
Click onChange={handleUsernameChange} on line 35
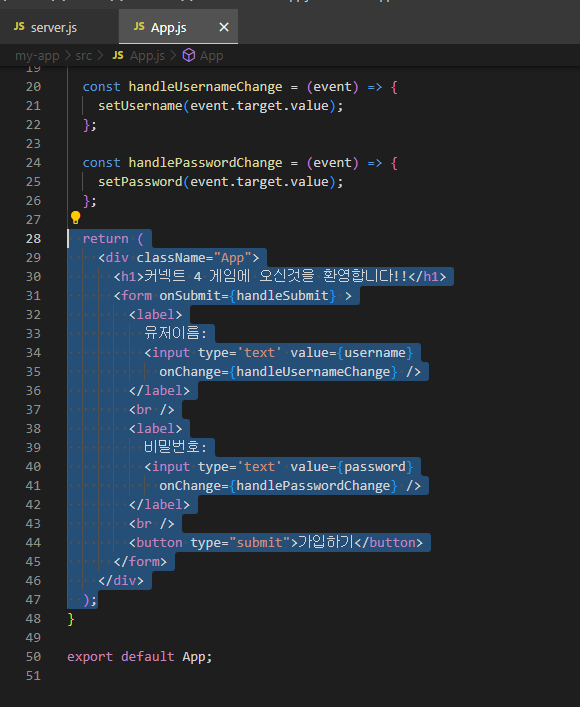[x=278, y=372]
